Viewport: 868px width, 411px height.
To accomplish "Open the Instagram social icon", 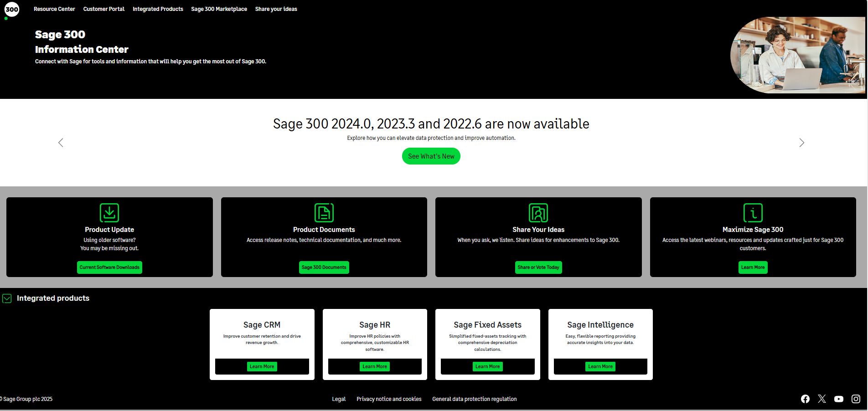I will pyautogui.click(x=856, y=399).
